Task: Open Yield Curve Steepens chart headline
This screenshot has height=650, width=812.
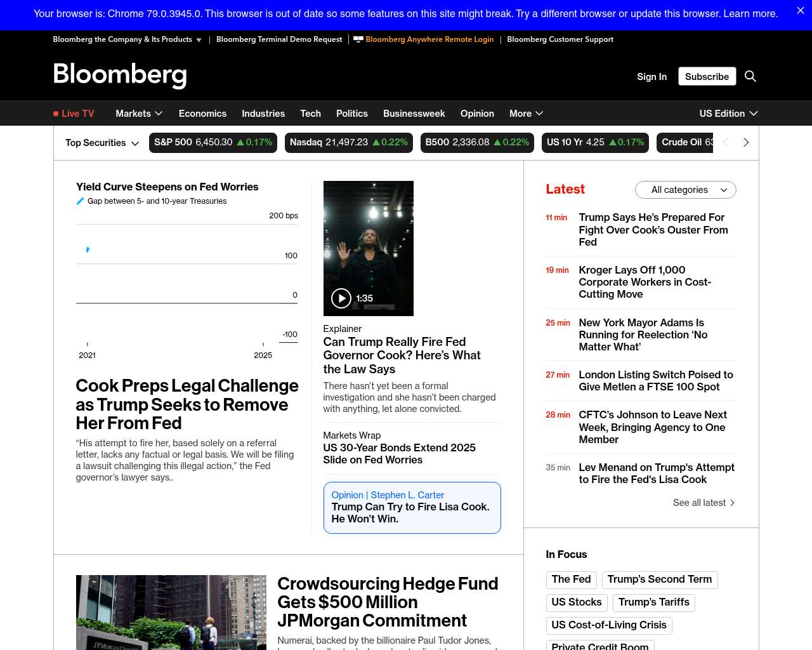Action: pyautogui.click(x=167, y=187)
